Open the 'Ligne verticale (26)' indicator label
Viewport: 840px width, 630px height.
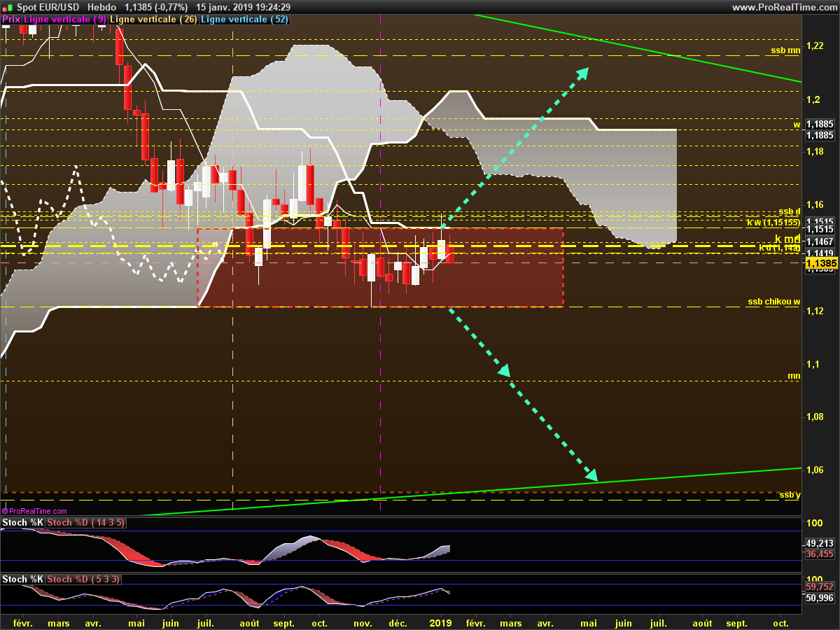tap(154, 20)
